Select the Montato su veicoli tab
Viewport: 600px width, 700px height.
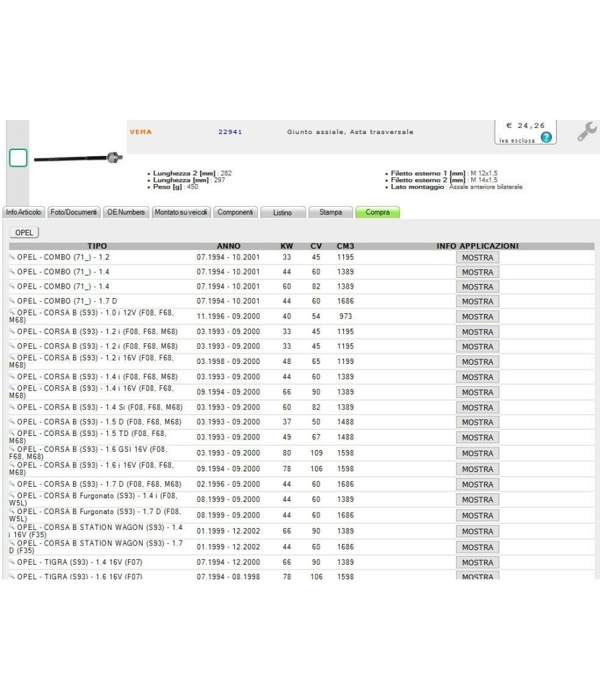coord(181,213)
